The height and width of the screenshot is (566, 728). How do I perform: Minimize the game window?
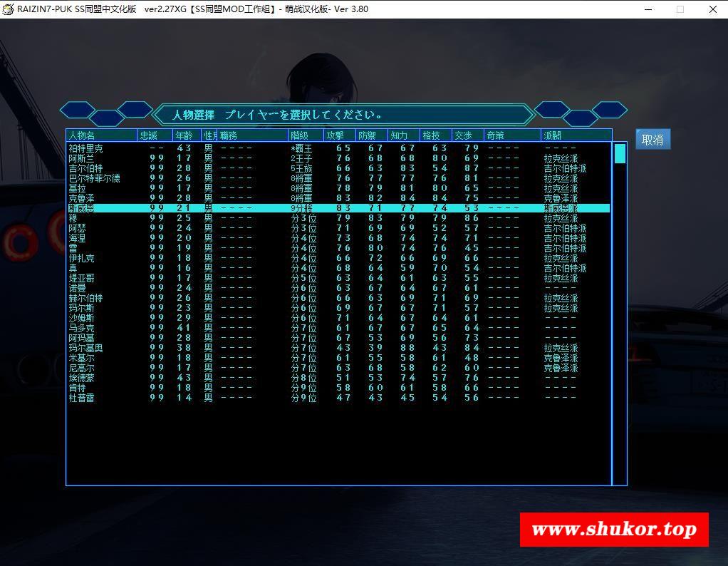(648, 9)
